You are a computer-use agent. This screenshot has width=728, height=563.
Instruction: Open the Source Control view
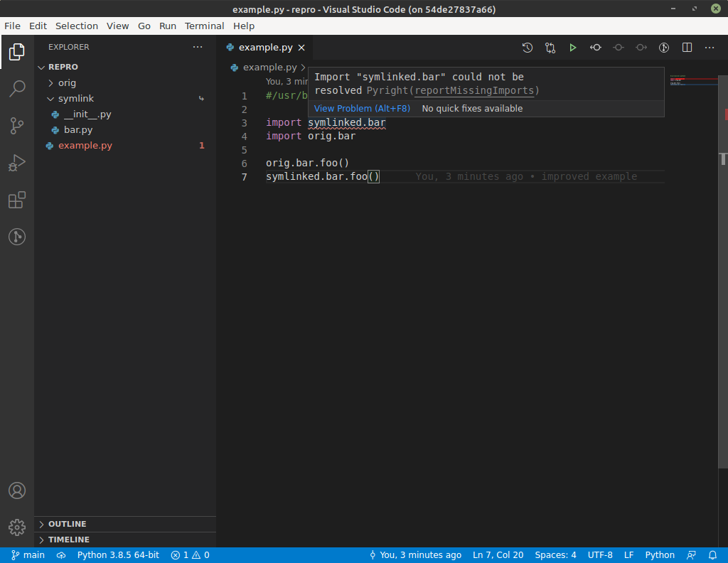click(17, 126)
